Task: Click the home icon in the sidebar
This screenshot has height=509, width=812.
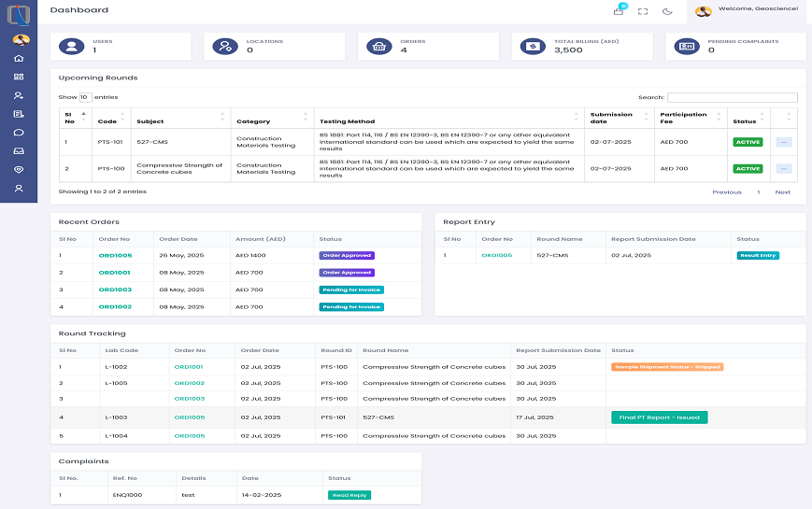Action: point(19,58)
